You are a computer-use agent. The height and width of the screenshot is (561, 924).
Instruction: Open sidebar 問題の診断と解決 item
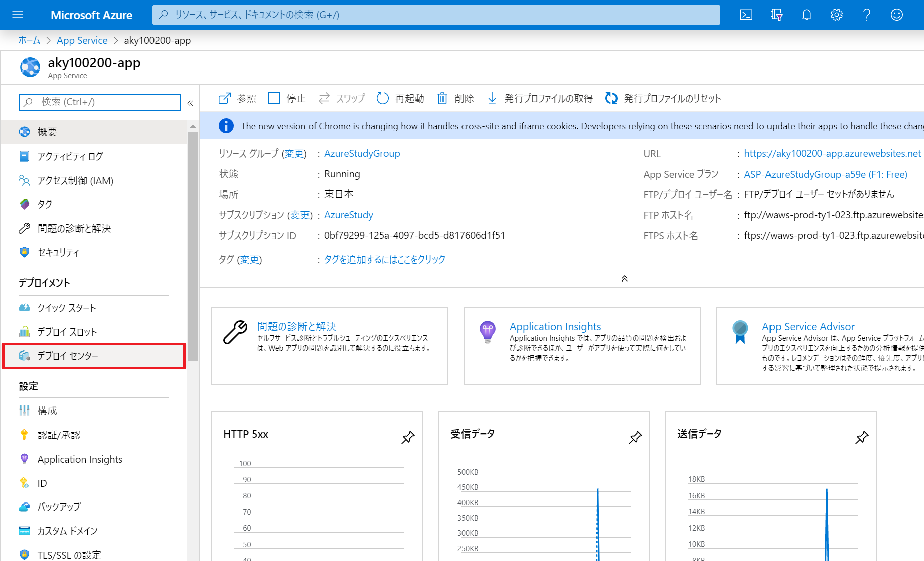pyautogui.click(x=93, y=228)
